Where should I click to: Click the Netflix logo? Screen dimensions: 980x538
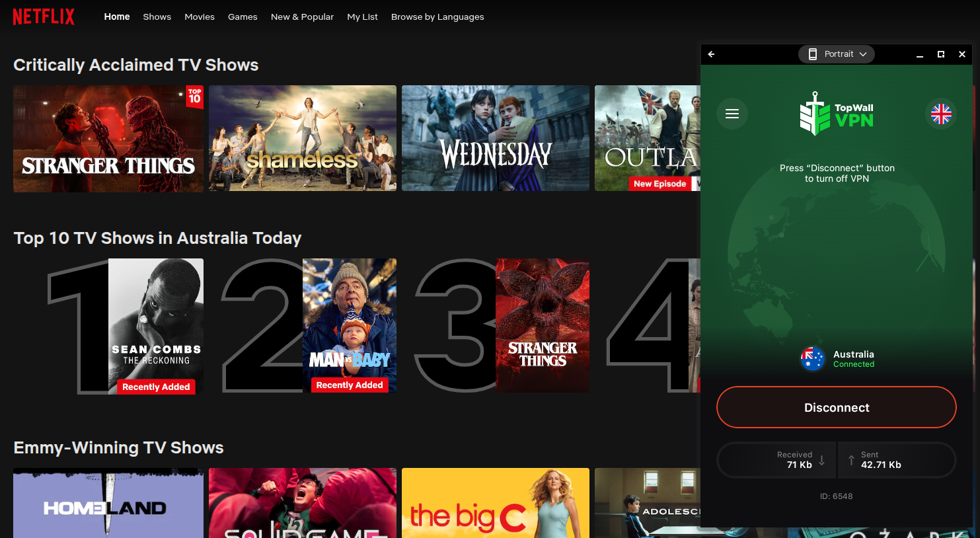(x=44, y=17)
